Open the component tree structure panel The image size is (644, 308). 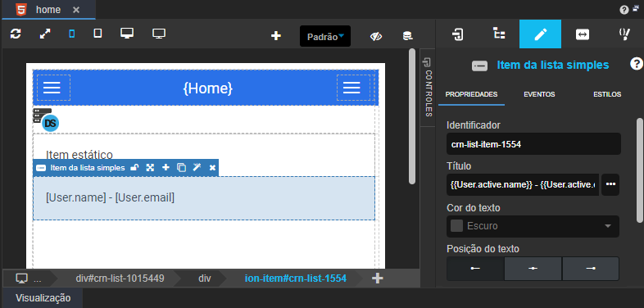coord(499,34)
